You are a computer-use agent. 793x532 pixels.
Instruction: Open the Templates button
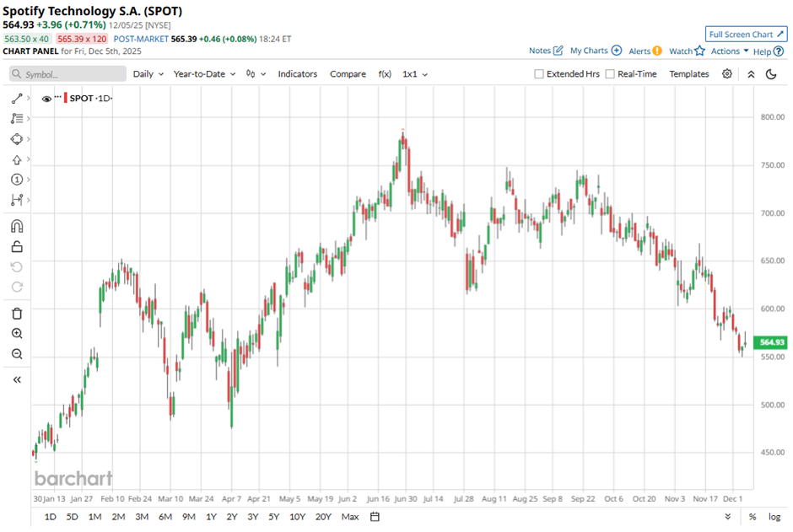click(688, 74)
